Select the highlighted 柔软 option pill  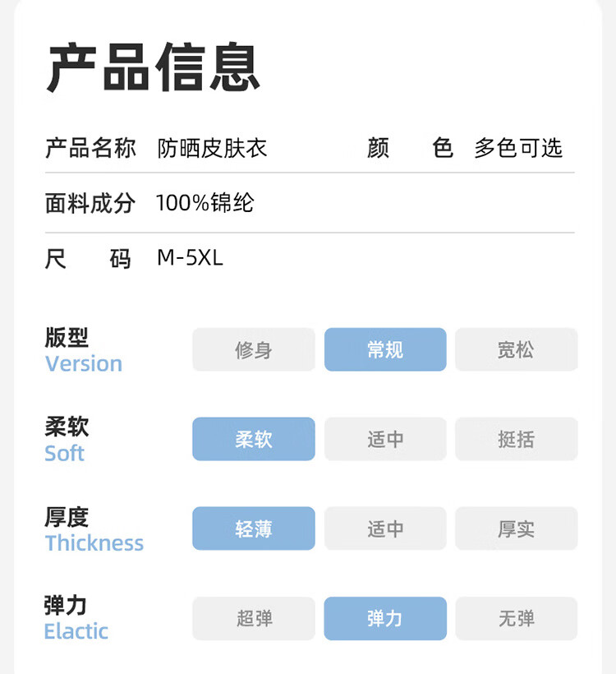(x=254, y=439)
